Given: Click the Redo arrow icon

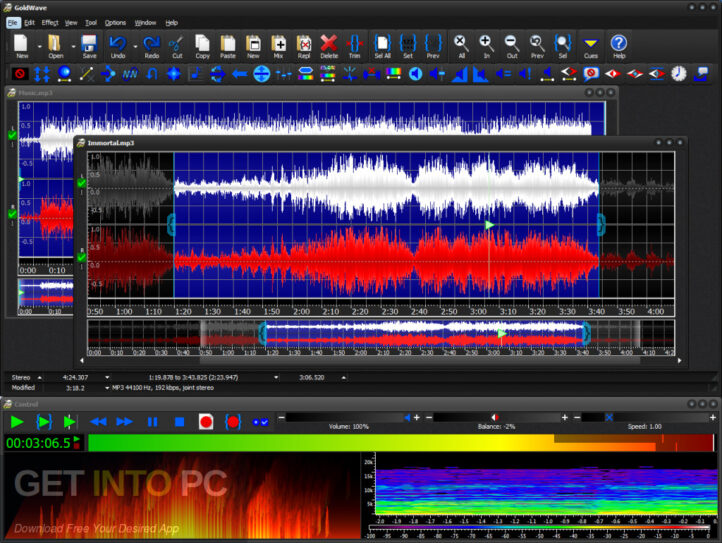Looking at the screenshot, I should coord(151,47).
